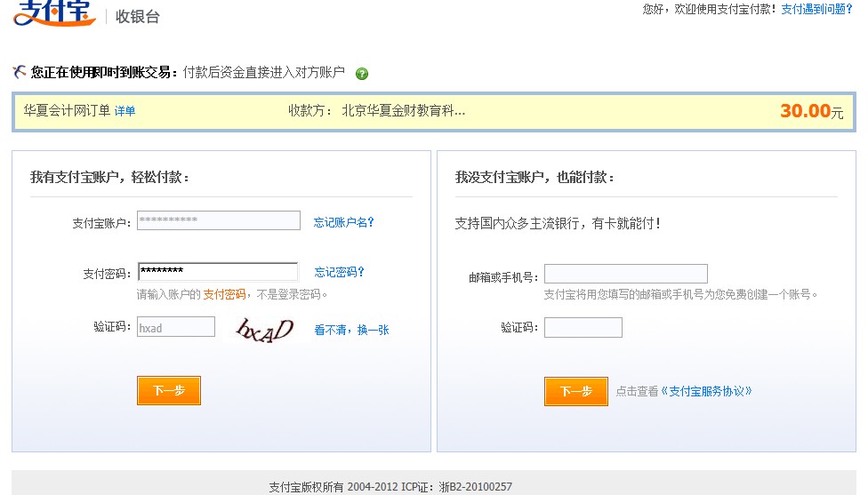Click the small Alipay symbol before 您正在使用

[x=20, y=72]
